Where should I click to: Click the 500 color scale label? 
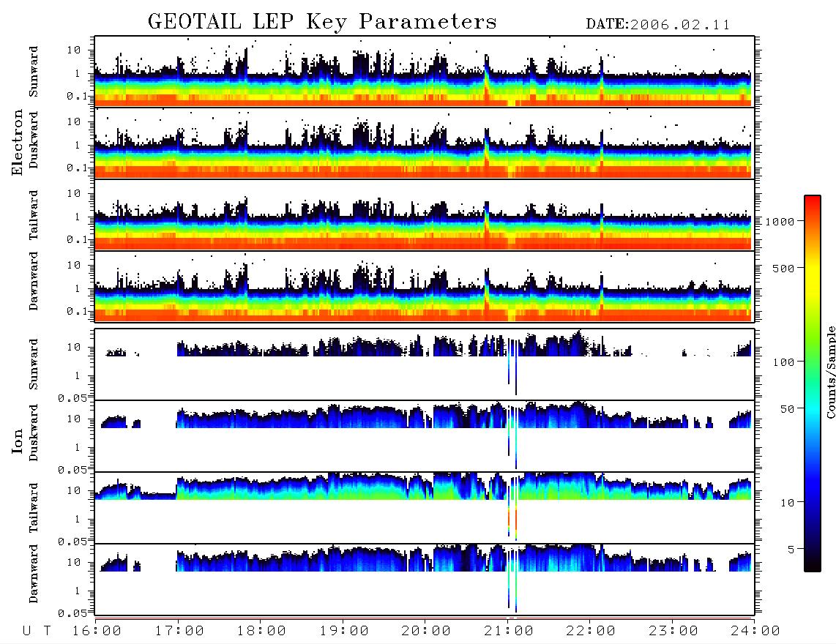(783, 268)
